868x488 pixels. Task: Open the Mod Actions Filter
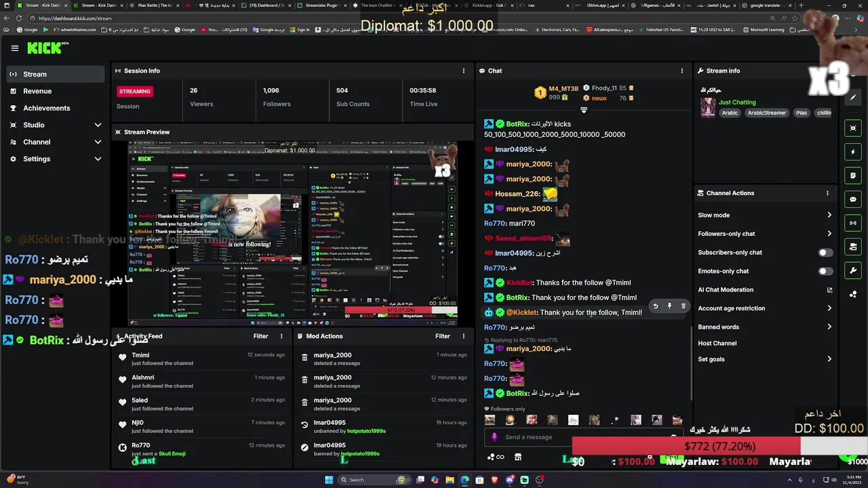point(443,336)
